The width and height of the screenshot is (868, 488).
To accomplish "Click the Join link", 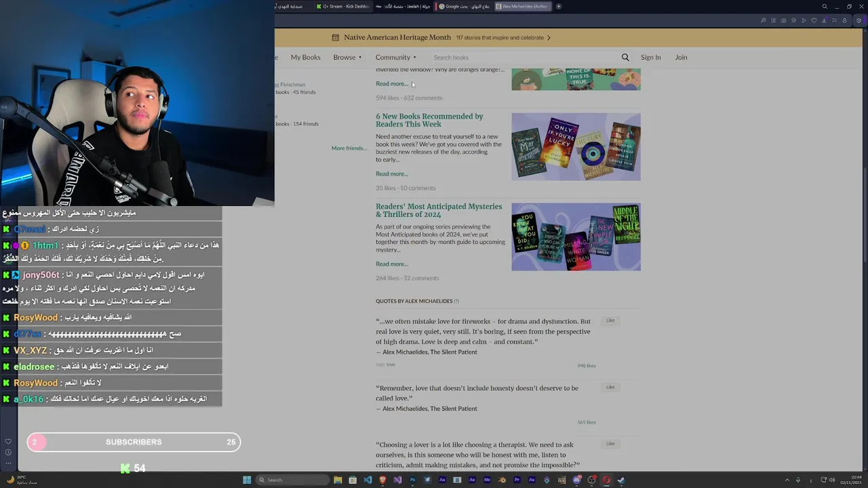I will 681,58.
